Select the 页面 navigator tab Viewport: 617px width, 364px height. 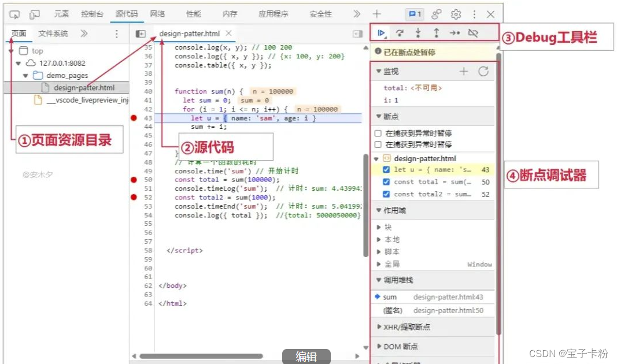click(x=19, y=34)
